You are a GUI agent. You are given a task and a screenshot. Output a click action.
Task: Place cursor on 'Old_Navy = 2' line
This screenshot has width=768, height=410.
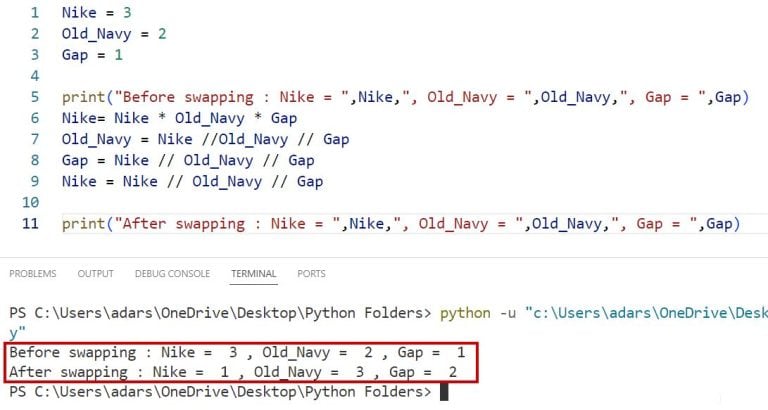[114, 34]
